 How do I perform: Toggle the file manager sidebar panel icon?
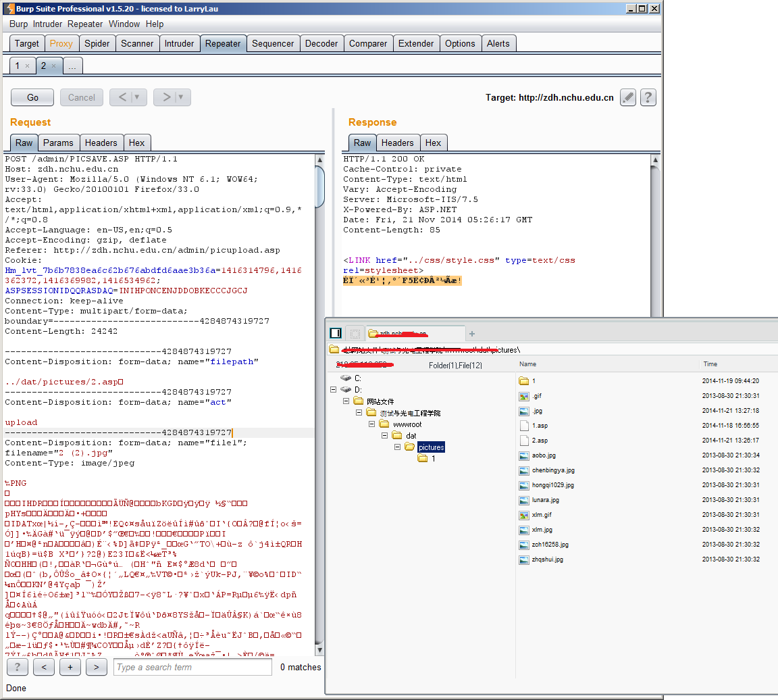click(336, 333)
